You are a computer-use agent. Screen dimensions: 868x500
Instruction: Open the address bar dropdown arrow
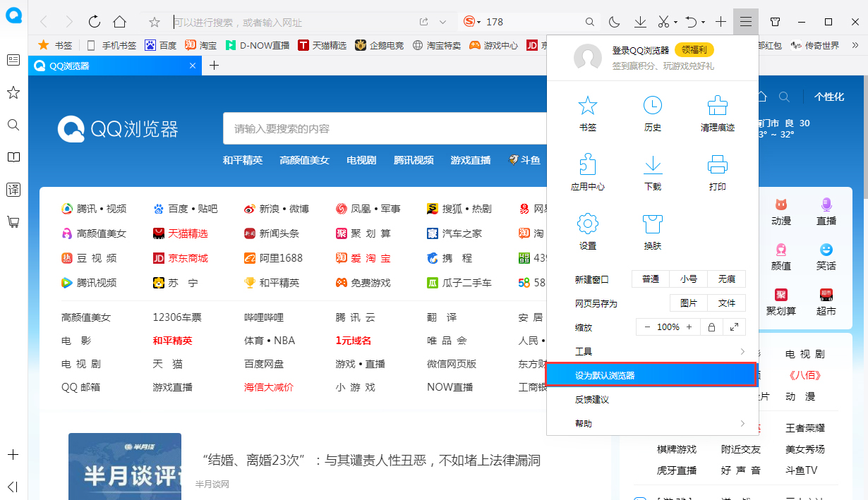442,22
